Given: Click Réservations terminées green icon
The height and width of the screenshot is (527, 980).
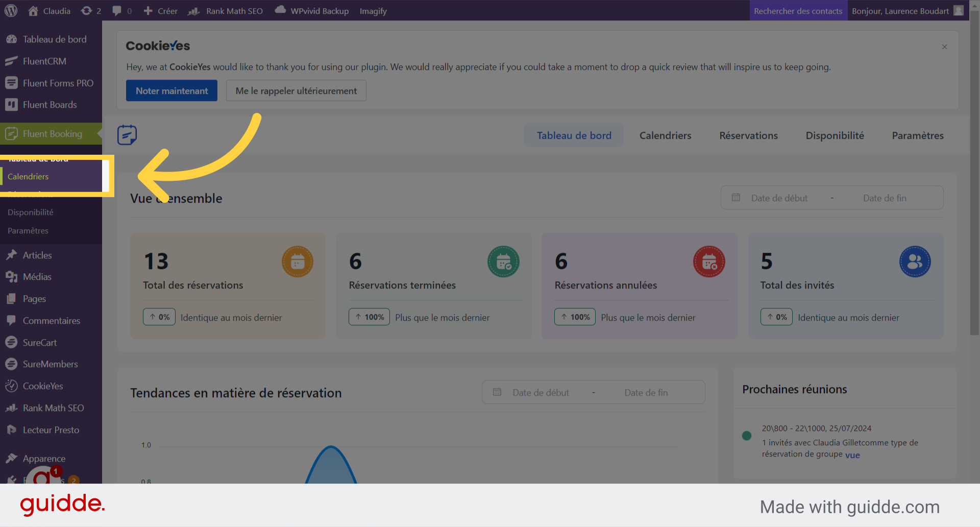Looking at the screenshot, I should (x=503, y=262).
